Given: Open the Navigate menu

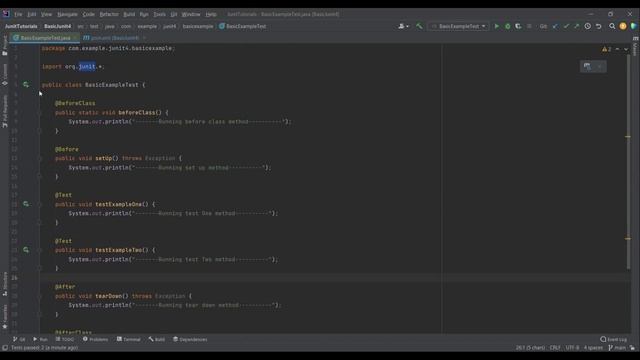Looking at the screenshot, I should (67, 14).
